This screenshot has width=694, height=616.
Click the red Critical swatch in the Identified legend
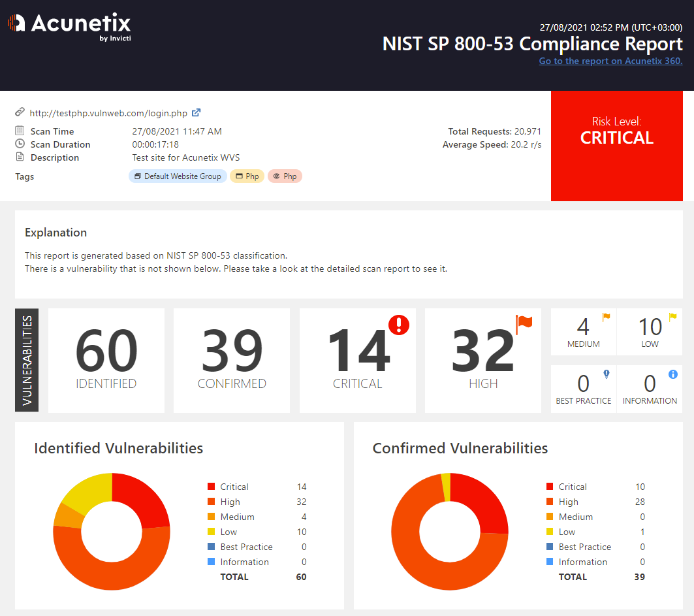pyautogui.click(x=211, y=486)
